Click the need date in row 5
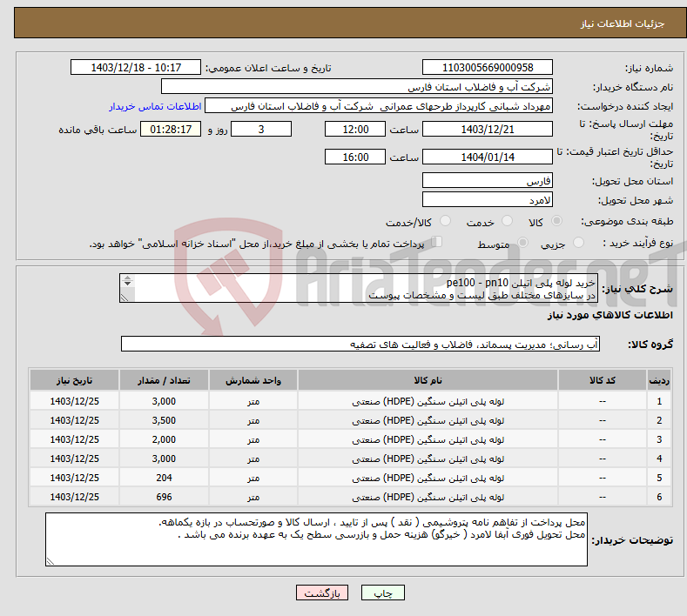 click(x=75, y=478)
